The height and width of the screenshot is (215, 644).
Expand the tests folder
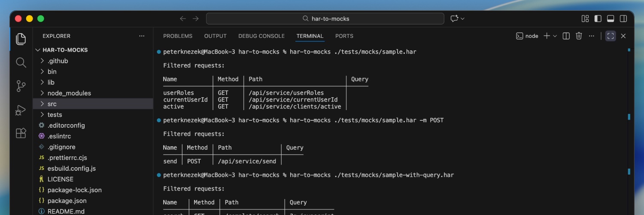click(55, 115)
